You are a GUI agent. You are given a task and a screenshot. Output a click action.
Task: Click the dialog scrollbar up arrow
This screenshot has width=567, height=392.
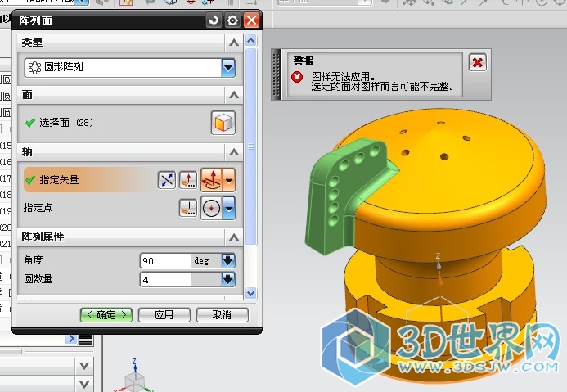pos(251,40)
